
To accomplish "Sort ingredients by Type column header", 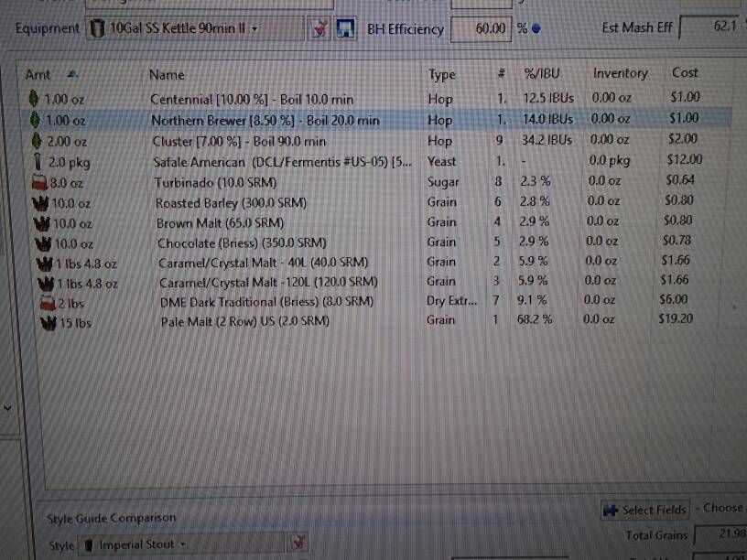I will pos(441,75).
